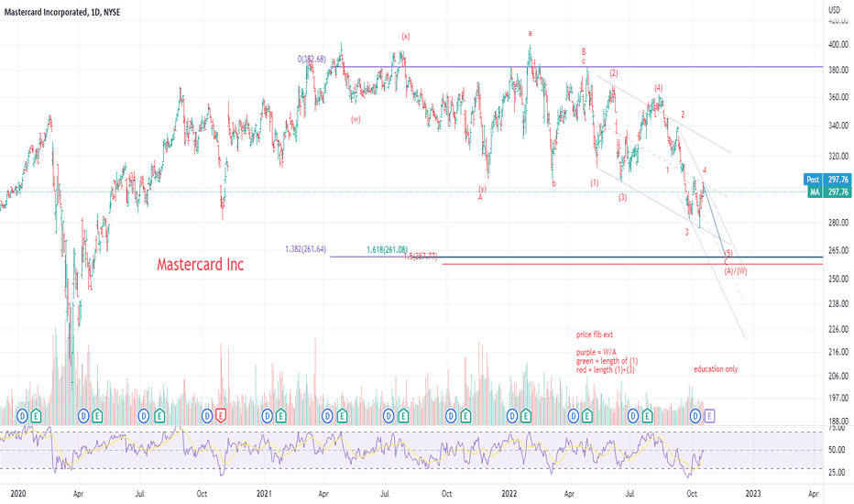Click the 2021 label on time axis
The image size is (854, 504).
264,494
